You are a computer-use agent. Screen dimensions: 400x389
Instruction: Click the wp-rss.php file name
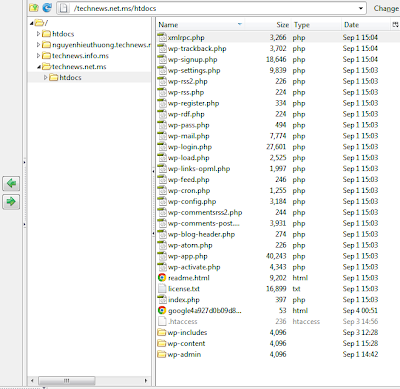click(186, 92)
